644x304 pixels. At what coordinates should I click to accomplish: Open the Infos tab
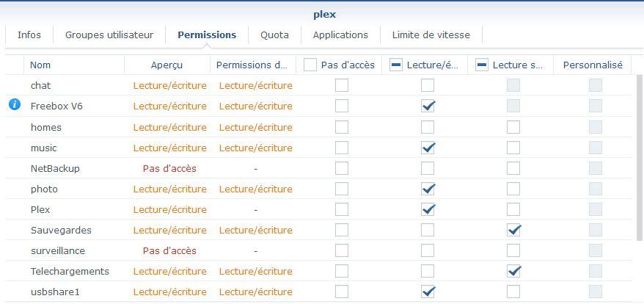[x=29, y=35]
